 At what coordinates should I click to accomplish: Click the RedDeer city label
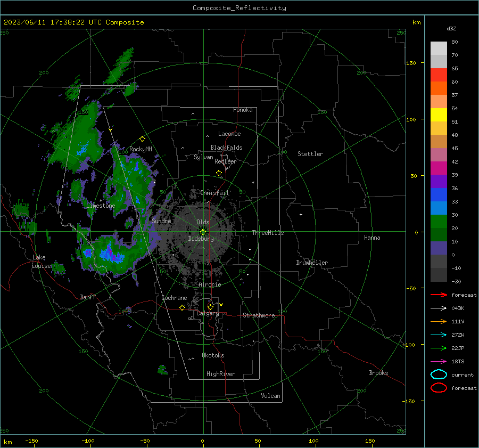226,161
